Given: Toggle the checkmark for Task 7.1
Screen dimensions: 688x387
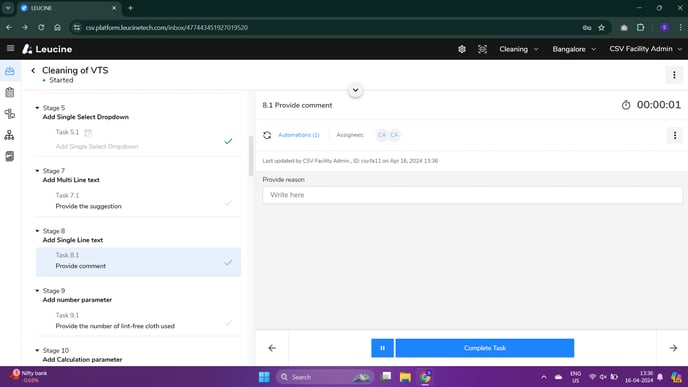Looking at the screenshot, I should pyautogui.click(x=228, y=203).
